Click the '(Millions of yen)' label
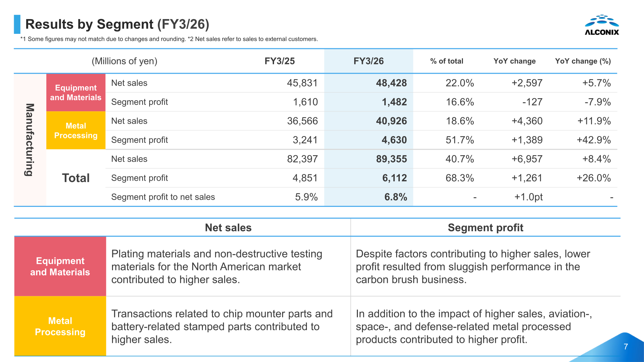The height and width of the screenshot is (362, 644). coord(124,61)
